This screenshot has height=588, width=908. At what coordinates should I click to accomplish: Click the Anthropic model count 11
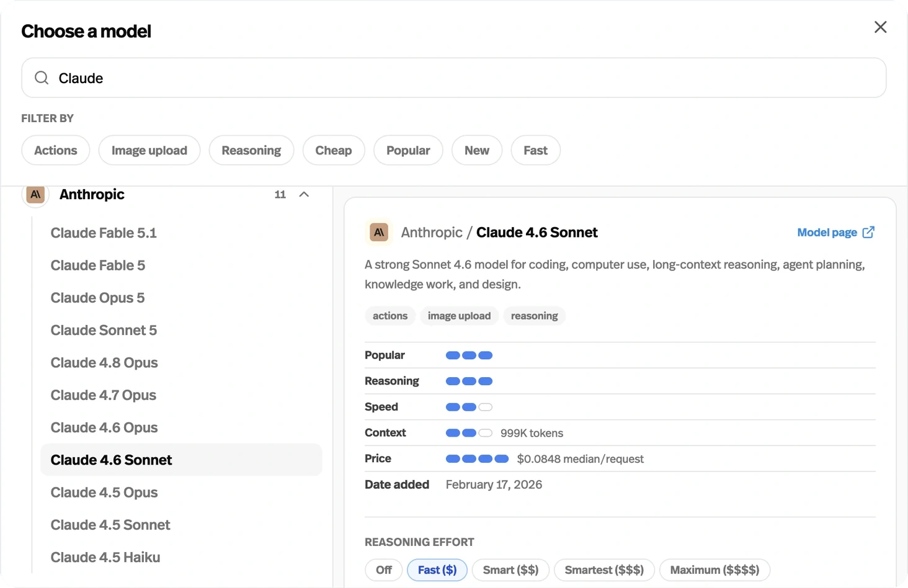coord(280,195)
